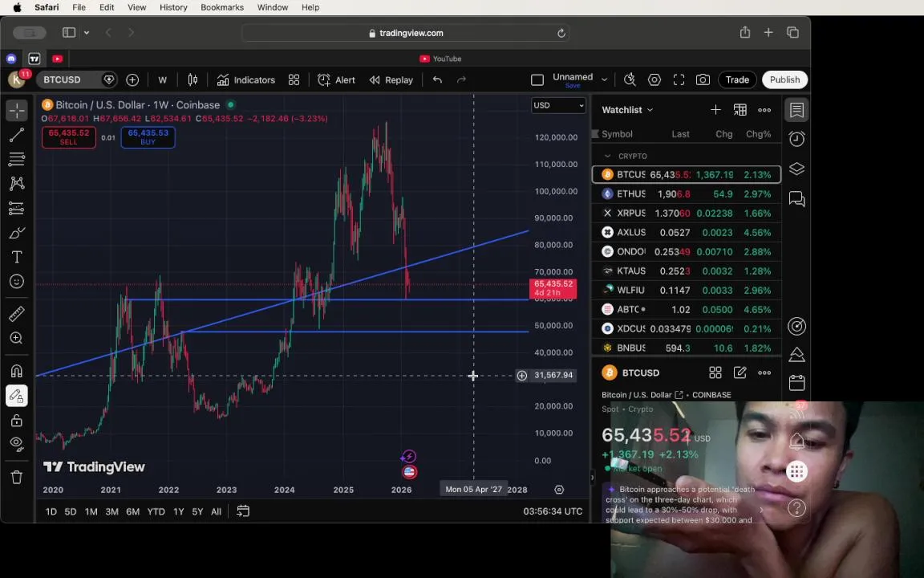
Task: Expand the Watchlist name dropdown
Action: pyautogui.click(x=627, y=110)
